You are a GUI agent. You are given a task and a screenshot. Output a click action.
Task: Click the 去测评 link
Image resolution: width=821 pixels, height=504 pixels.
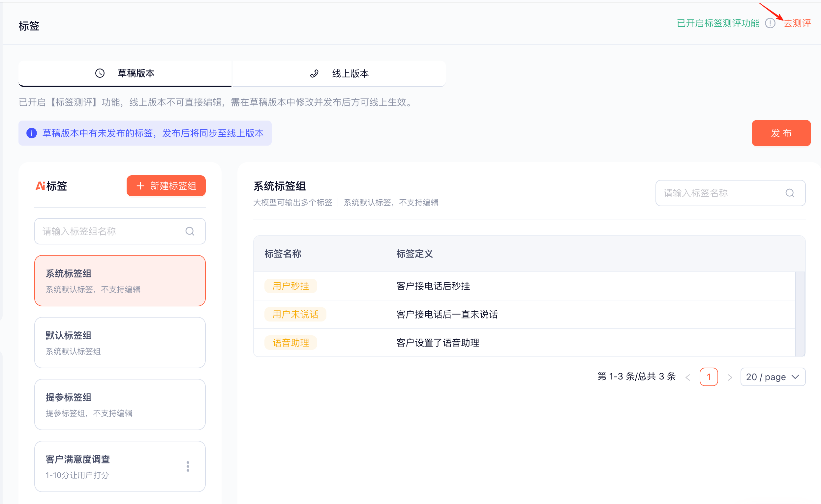[797, 23]
